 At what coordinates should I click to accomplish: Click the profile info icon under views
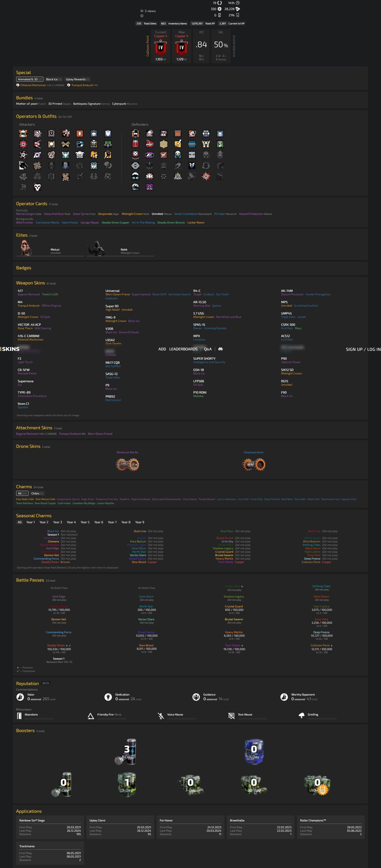pos(142,16)
